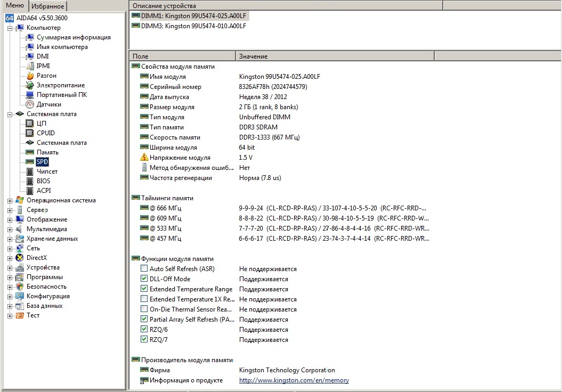
Task: Open the Сеть network icon
Action: pos(20,248)
